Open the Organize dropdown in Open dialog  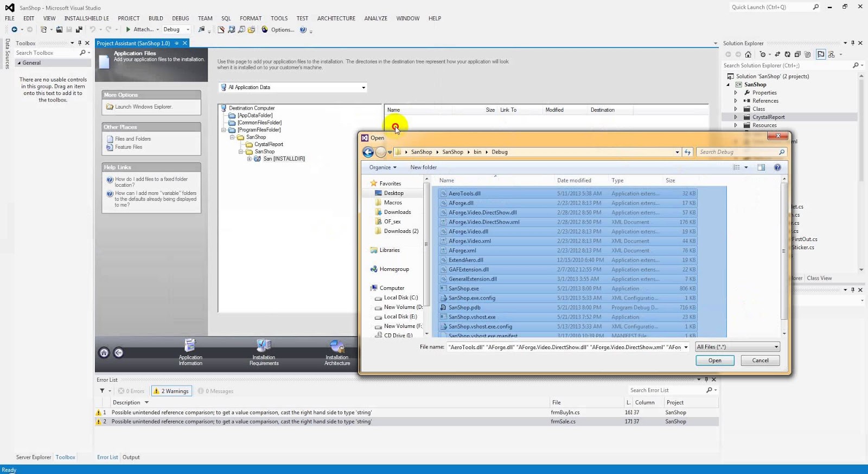tap(383, 167)
